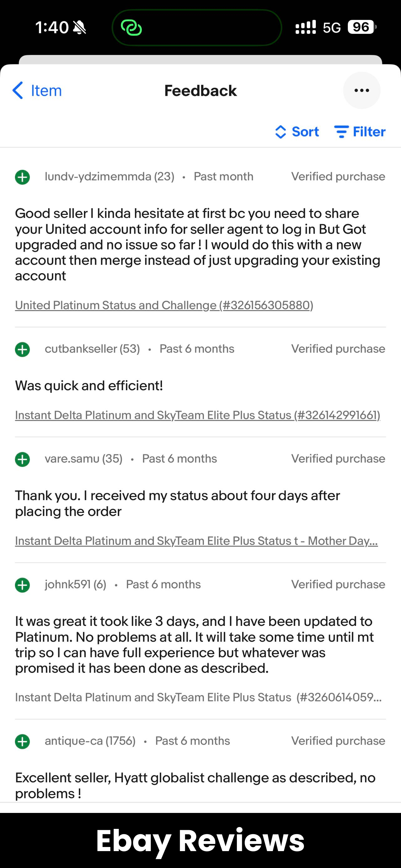Open the Filter options

360,132
